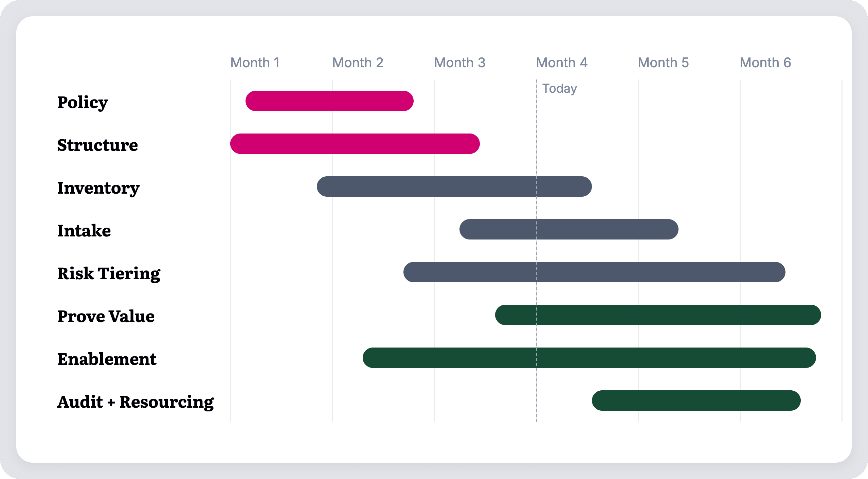Image resolution: width=868 pixels, height=479 pixels.
Task: Select the Structure row label
Action: 97,145
